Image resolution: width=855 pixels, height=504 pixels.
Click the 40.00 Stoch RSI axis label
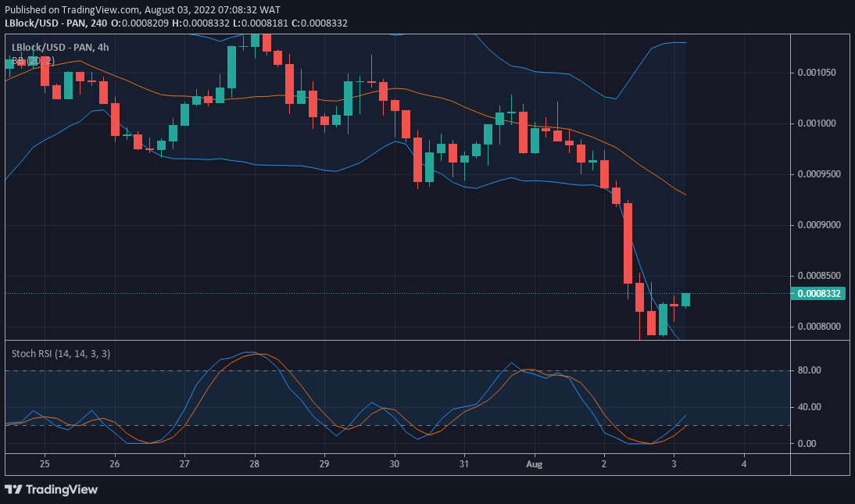pyautogui.click(x=809, y=407)
